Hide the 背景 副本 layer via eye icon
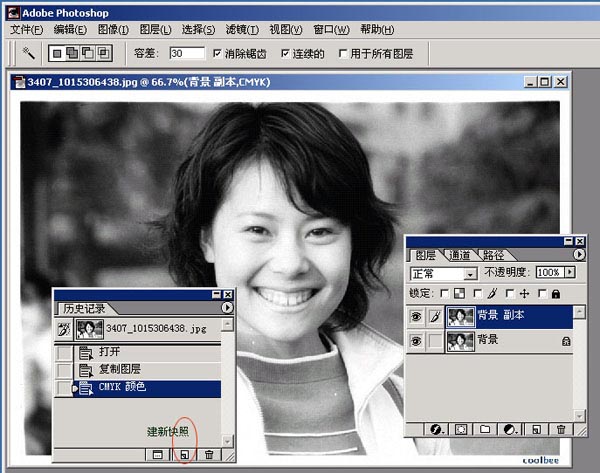The height and width of the screenshot is (473, 600). tap(418, 317)
